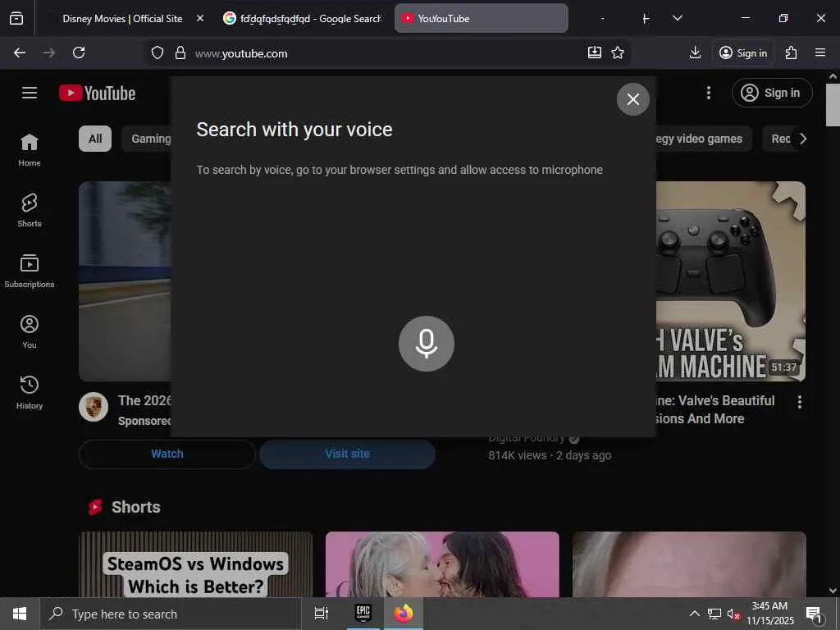Open browser extensions menu
Viewport: 840px width, 630px height.
pos(792,52)
